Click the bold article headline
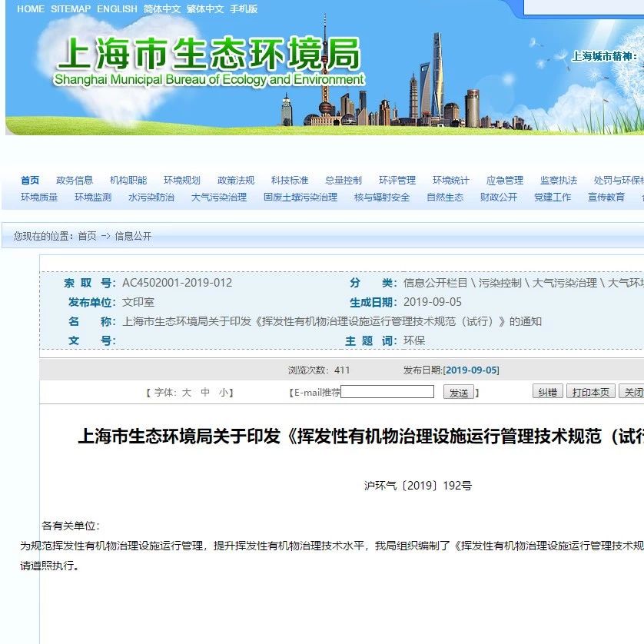The height and width of the screenshot is (644, 644). [360, 437]
